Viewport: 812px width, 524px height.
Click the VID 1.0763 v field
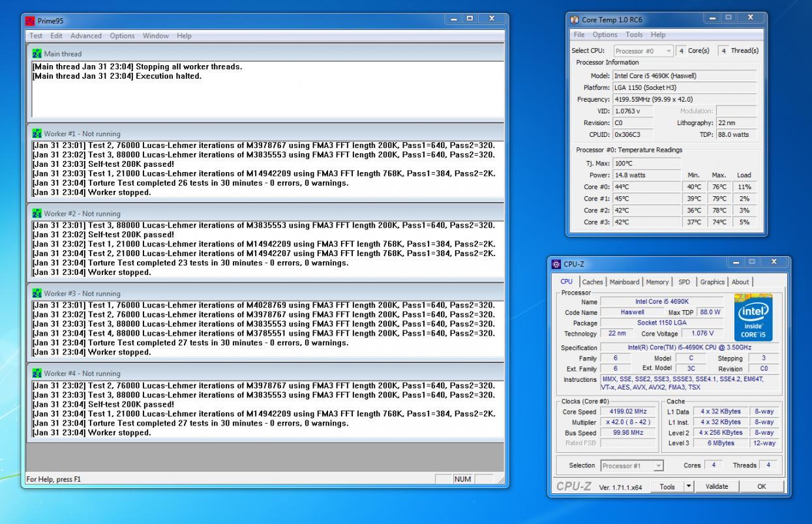point(633,111)
